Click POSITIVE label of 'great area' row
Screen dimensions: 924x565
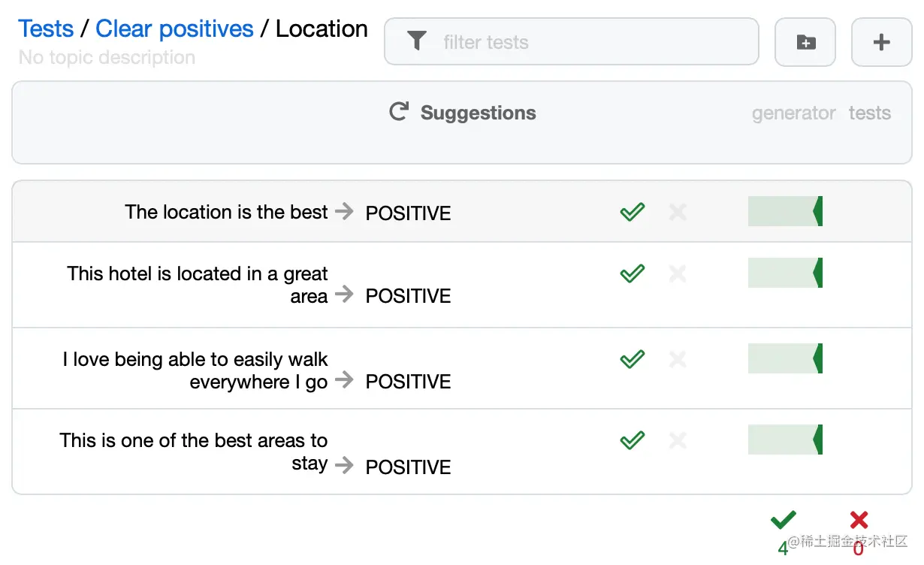click(x=408, y=296)
